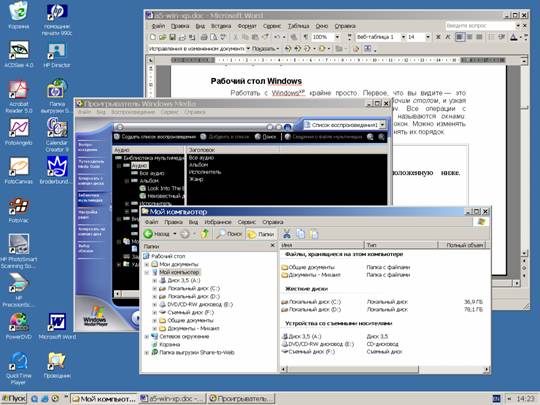The height and width of the screenshot is (405, 540).
Task: Open the 100% zoom dropdown in Word
Action: (337, 37)
